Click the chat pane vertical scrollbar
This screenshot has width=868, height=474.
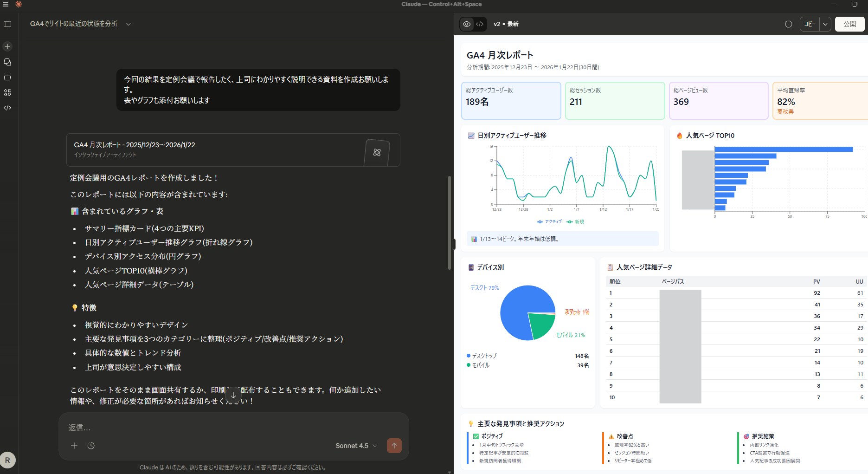point(449,223)
